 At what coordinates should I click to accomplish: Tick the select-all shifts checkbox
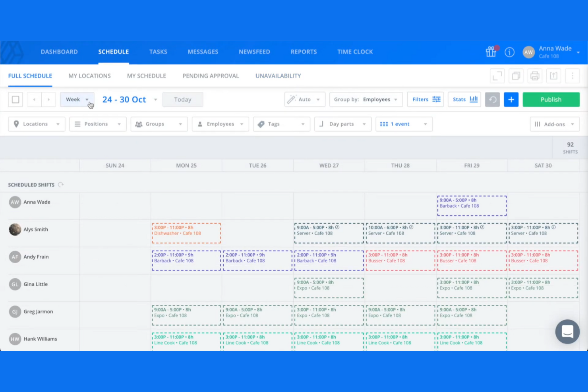(15, 99)
